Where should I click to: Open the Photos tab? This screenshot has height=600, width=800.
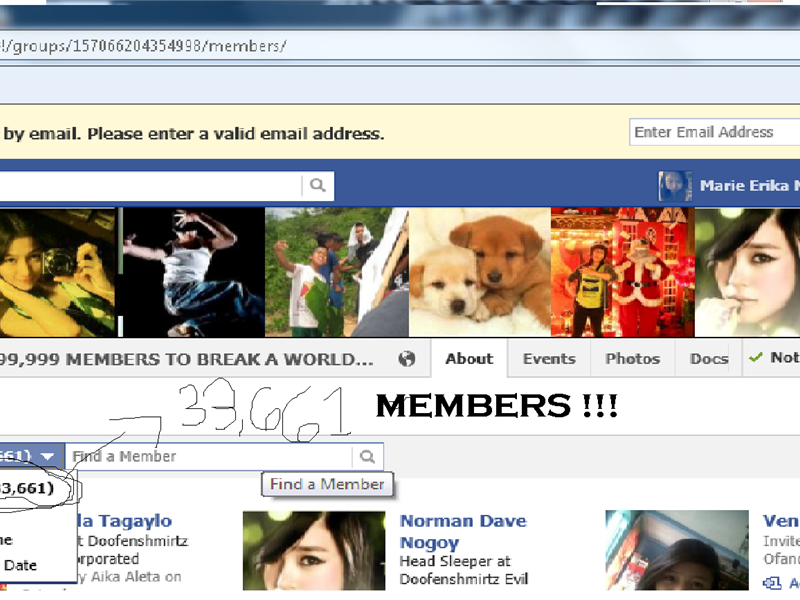click(x=632, y=358)
